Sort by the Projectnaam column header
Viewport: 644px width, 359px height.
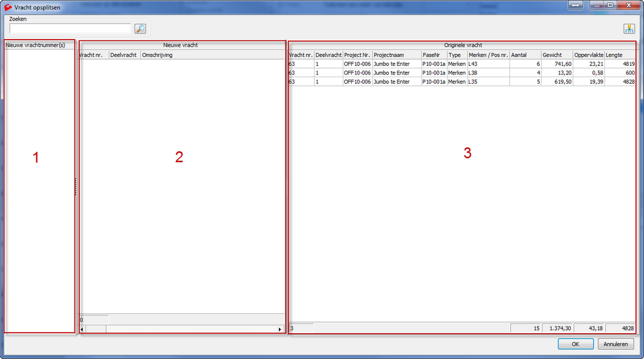click(x=396, y=55)
